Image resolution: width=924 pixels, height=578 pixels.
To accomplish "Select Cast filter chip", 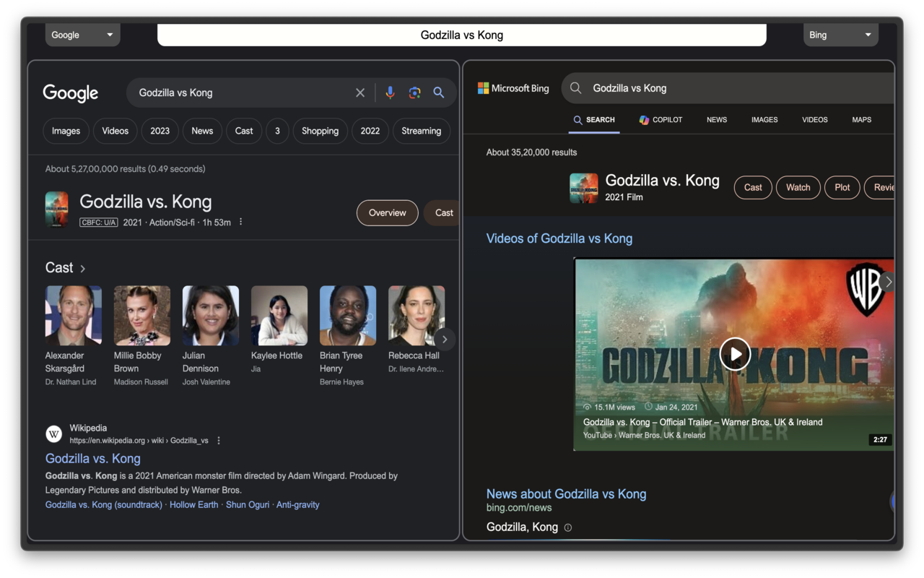I will [244, 131].
